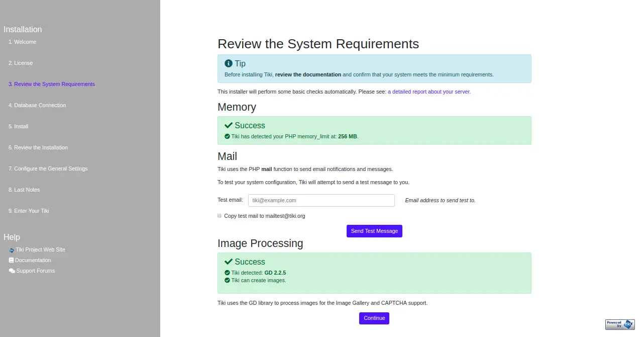Click the Help sidebar heading
The image size is (644, 337).
tap(12, 237)
